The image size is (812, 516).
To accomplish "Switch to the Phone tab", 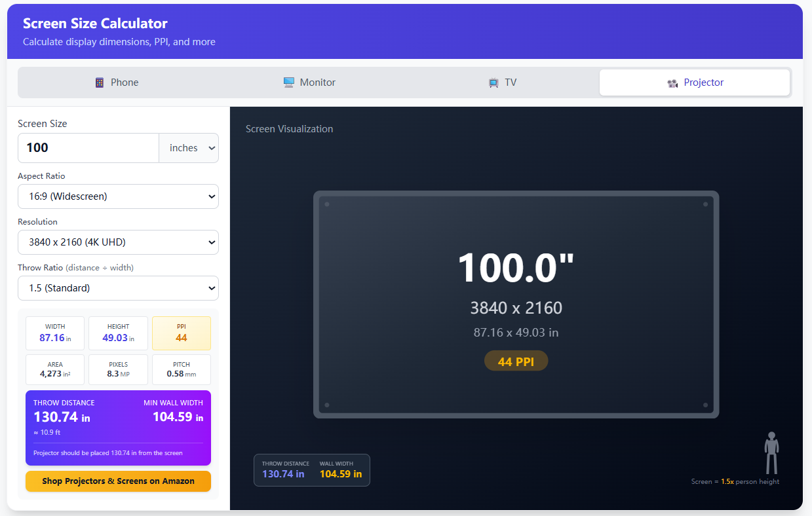I will pyautogui.click(x=117, y=82).
